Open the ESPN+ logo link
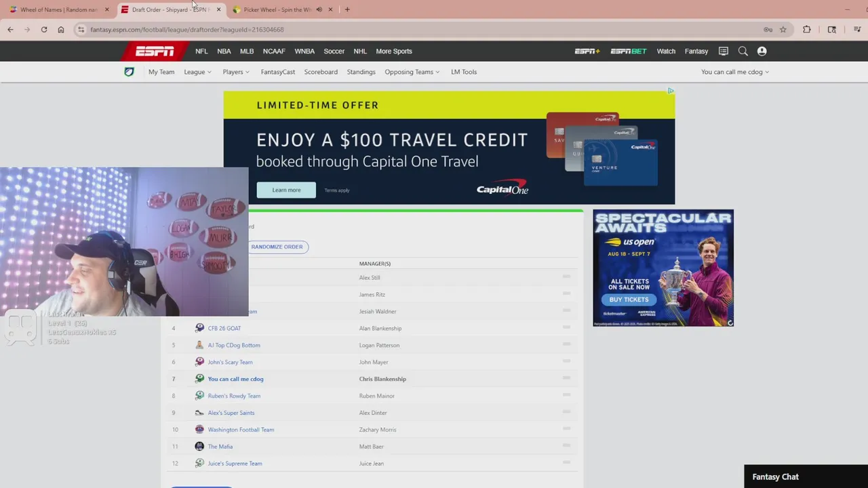The image size is (868, 488). point(587,51)
